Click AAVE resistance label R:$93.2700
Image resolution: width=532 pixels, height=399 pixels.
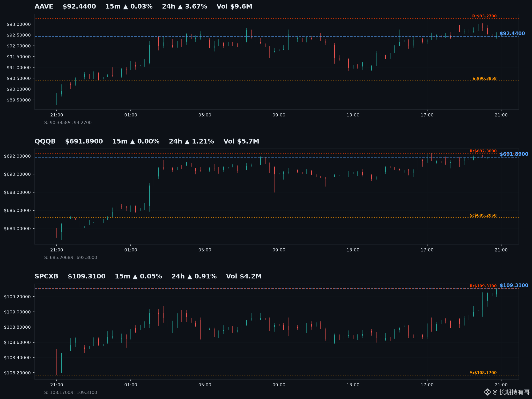pos(484,16)
